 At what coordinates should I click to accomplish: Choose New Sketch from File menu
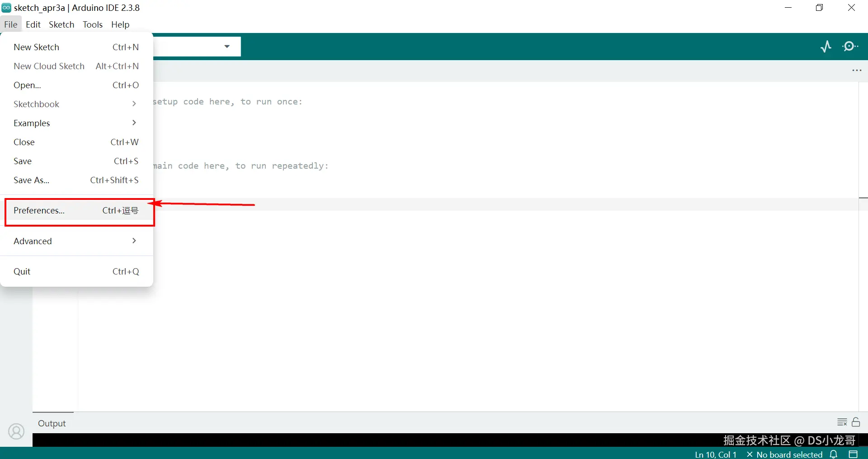click(x=76, y=47)
